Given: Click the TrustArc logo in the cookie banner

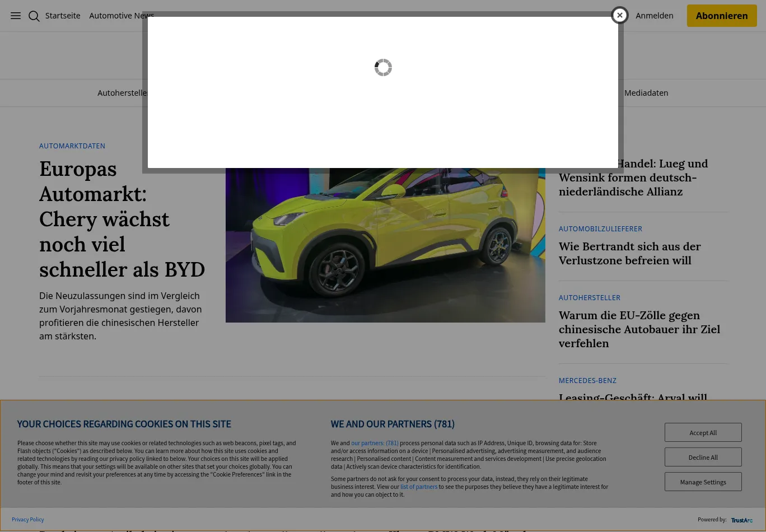Looking at the screenshot, I should pyautogui.click(x=742, y=520).
